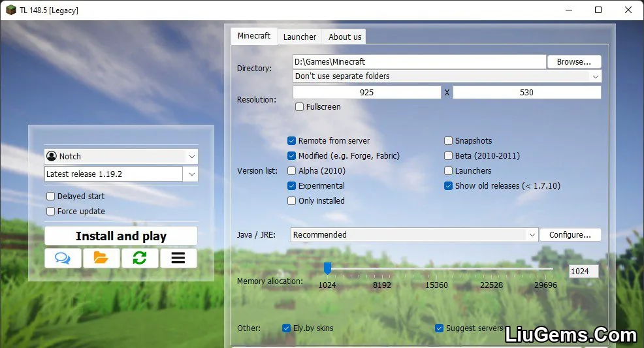This screenshot has height=348, width=644.
Task: Minimize the TL launcher window
Action: pos(569,10)
